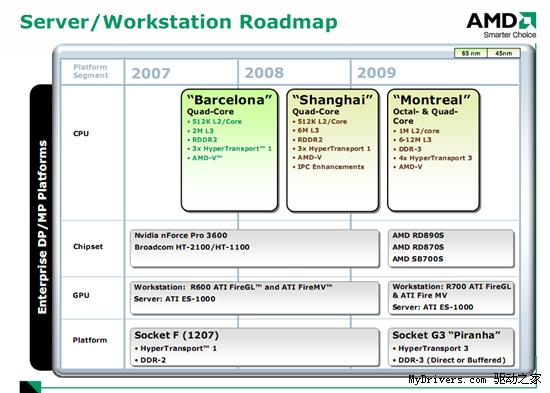550x393 pixels.
Task: Click HyperTransport 3 under Socket G3
Action: [x=431, y=348]
